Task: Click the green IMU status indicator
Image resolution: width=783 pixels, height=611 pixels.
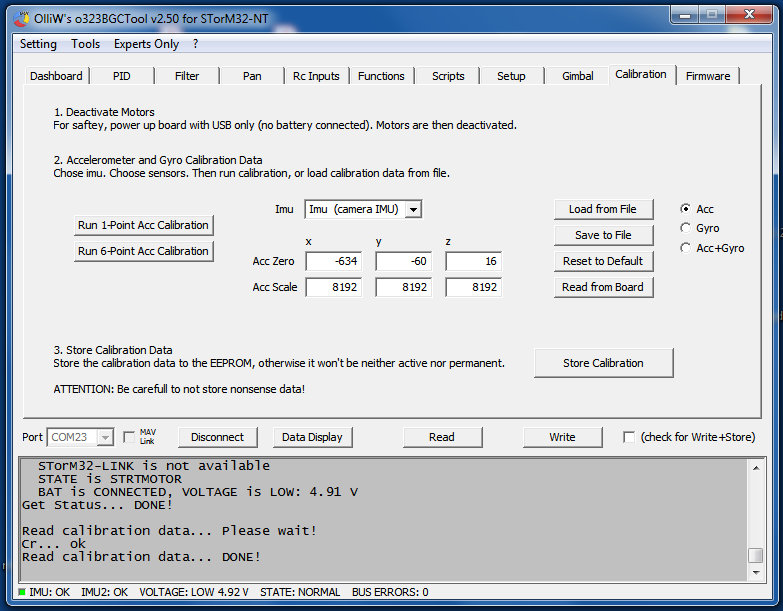Action: click(x=22, y=592)
